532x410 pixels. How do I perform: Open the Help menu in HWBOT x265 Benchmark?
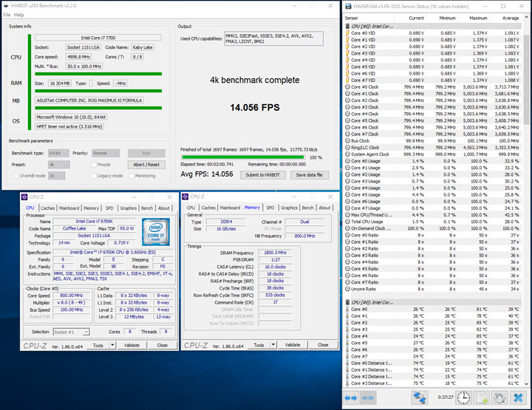coord(19,15)
